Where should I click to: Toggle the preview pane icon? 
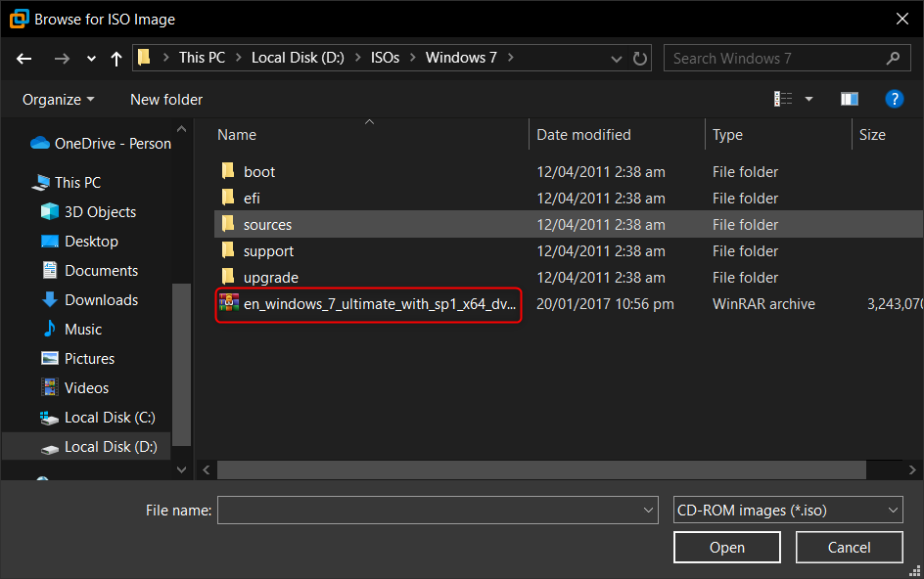[x=850, y=99]
